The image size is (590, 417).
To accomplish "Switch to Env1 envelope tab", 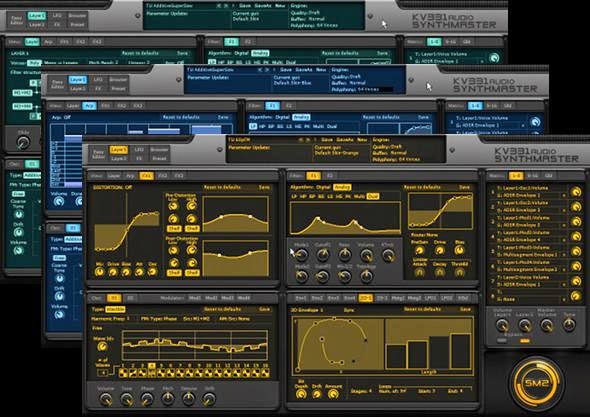I will pyautogui.click(x=300, y=298).
